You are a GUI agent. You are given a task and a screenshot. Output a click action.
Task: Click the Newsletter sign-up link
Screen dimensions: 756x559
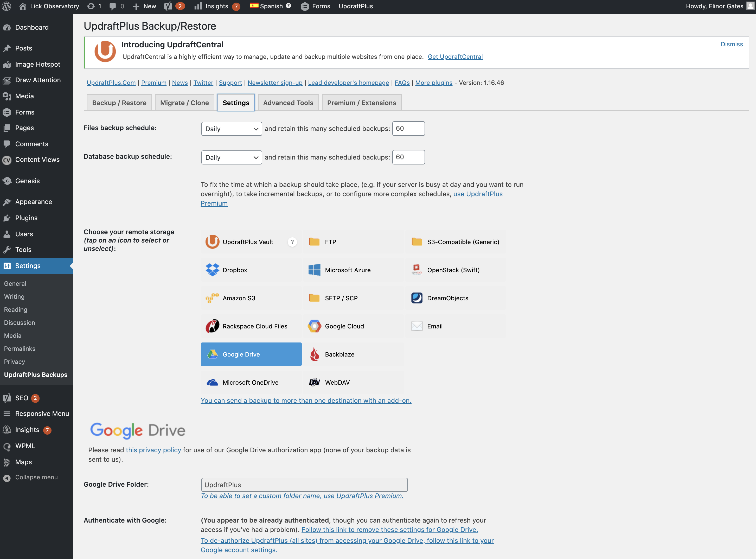(x=275, y=82)
